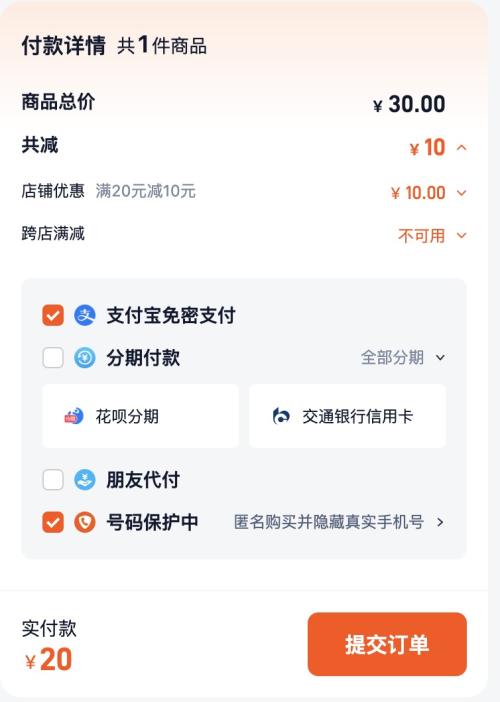Image resolution: width=500 pixels, height=702 pixels.
Task: Open 匿名购买并隐藏真实手机号 link
Action: click(x=329, y=522)
